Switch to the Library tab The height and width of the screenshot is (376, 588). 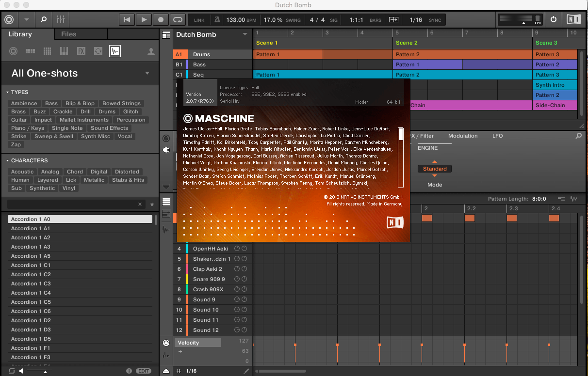click(x=20, y=34)
